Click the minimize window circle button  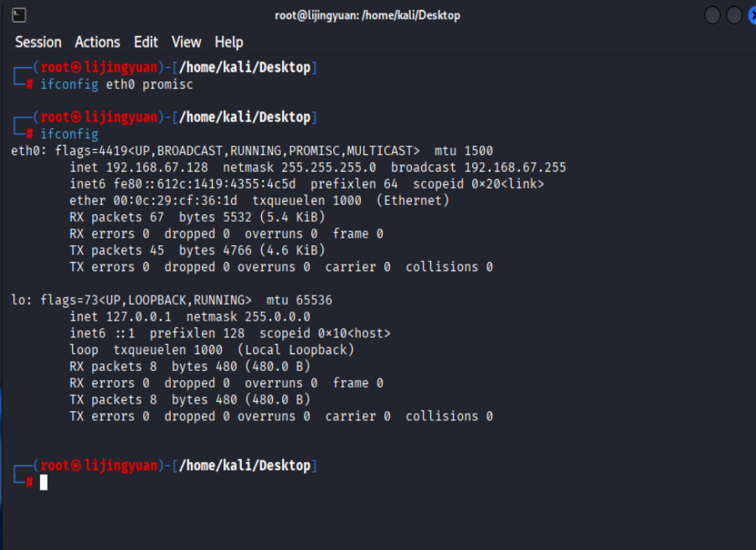(712, 15)
